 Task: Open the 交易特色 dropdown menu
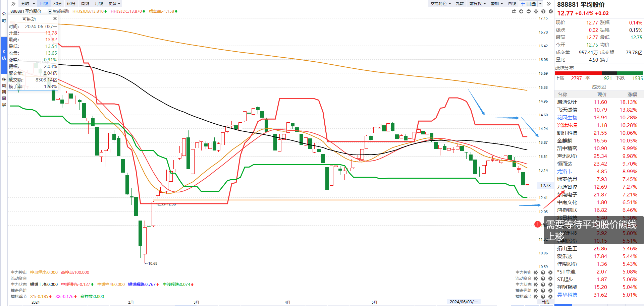coord(441,4)
